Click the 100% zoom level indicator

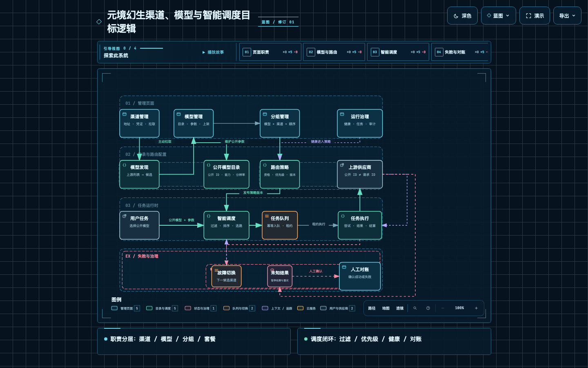(459, 308)
